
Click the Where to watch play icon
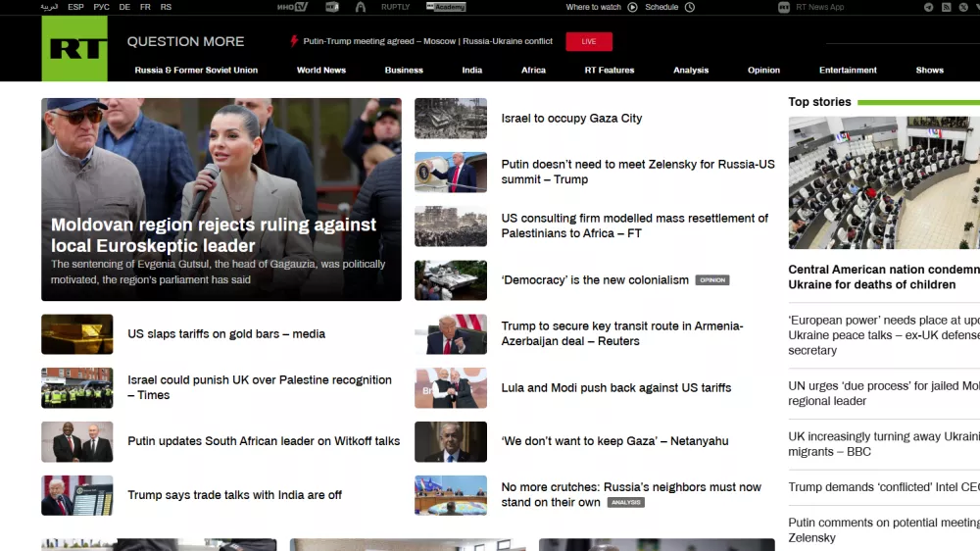tap(632, 7)
